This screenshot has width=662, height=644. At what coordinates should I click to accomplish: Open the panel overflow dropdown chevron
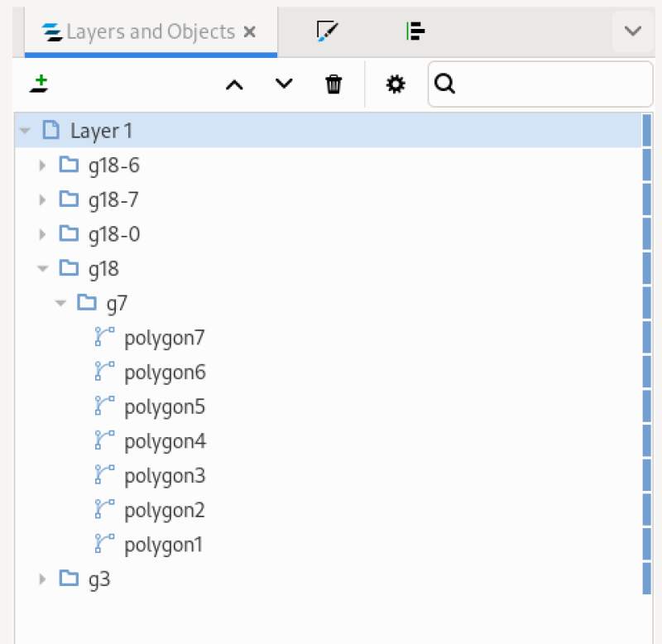pyautogui.click(x=632, y=31)
